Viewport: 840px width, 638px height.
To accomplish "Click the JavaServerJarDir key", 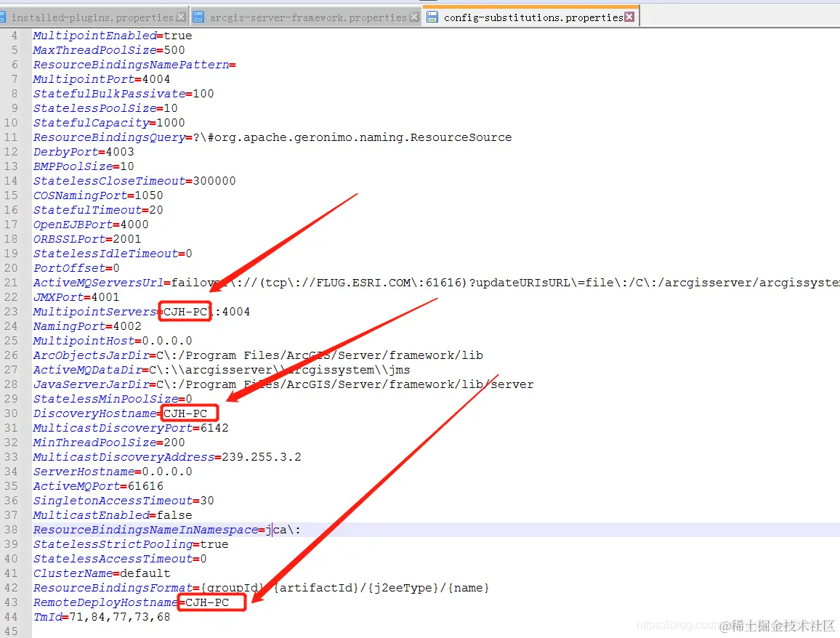I will [x=91, y=384].
